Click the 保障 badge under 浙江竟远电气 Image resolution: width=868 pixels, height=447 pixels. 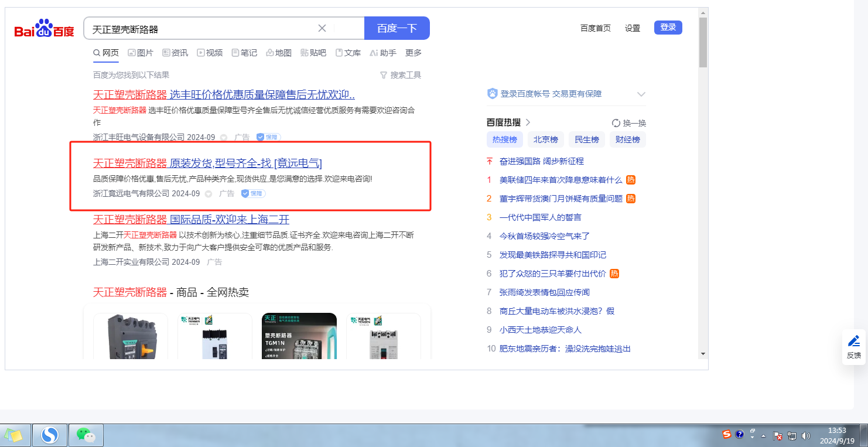253,193
